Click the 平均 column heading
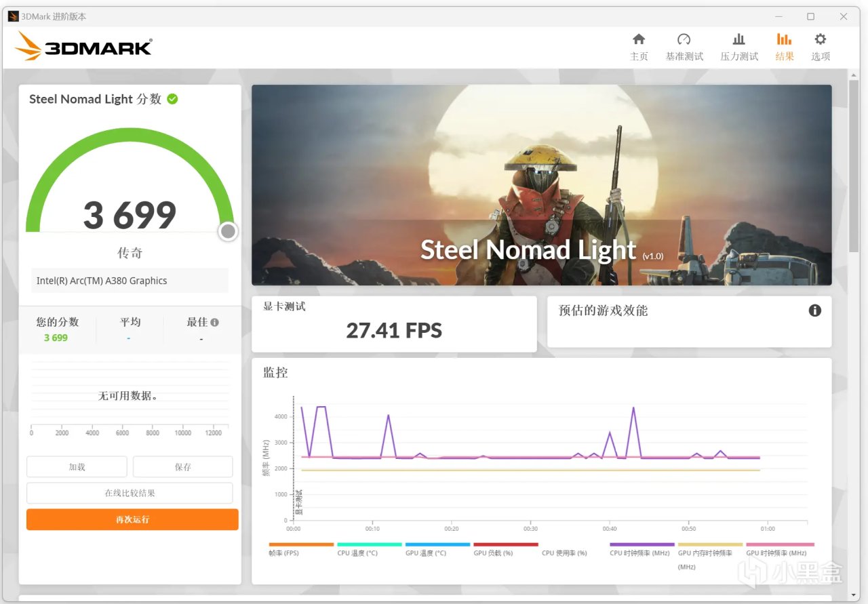 click(130, 322)
